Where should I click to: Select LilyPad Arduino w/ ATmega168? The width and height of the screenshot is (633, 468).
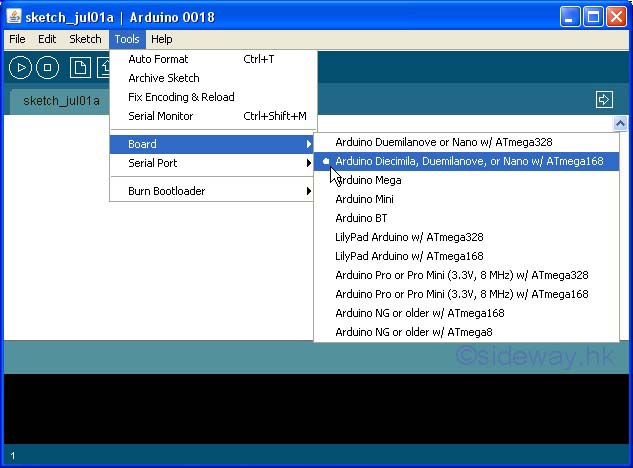(x=466, y=256)
